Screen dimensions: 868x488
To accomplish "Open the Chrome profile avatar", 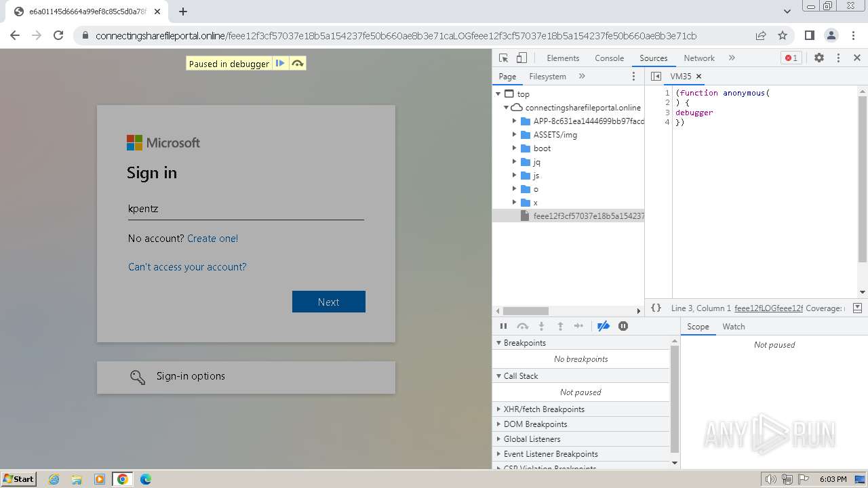I will [x=831, y=35].
